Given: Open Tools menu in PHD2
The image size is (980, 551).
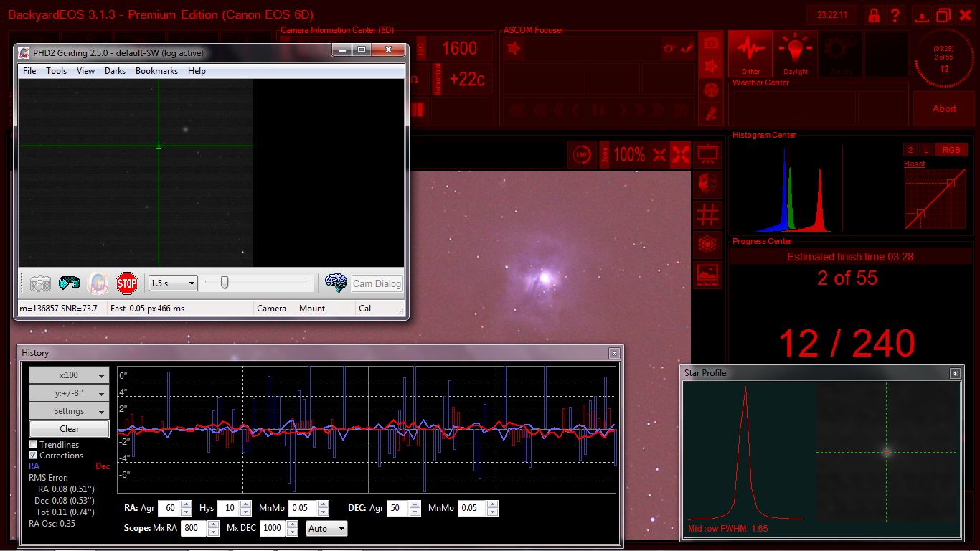Looking at the screenshot, I should pyautogui.click(x=56, y=71).
